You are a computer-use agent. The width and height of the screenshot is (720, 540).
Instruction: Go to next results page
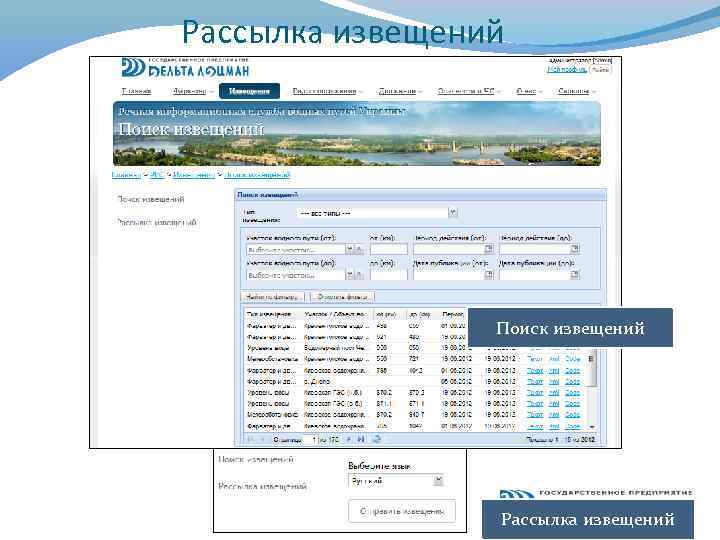349,439
